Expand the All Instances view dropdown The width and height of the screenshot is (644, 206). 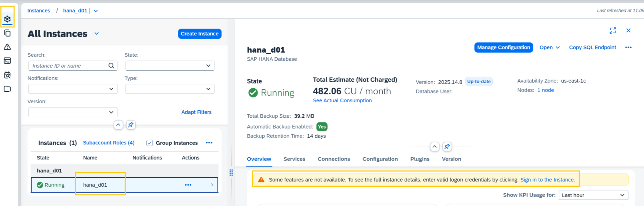pos(96,34)
